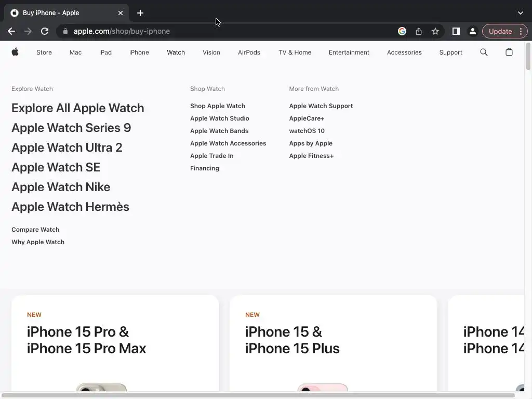Go back using the back arrow
532x399 pixels.
pyautogui.click(x=11, y=31)
